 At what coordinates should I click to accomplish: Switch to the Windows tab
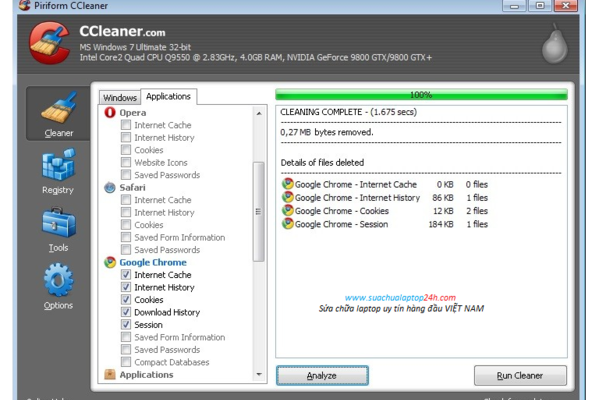(119, 97)
